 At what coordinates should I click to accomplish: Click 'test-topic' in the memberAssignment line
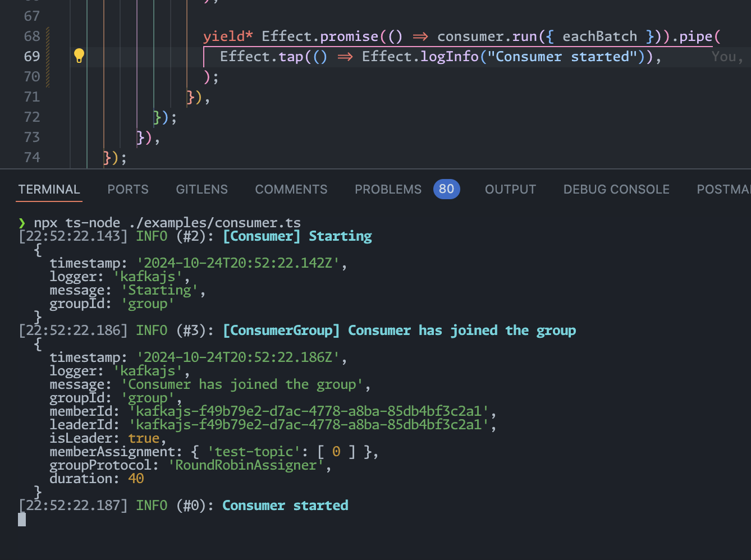tap(254, 452)
